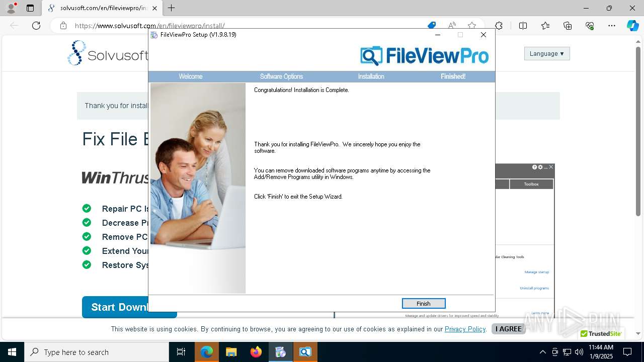The width and height of the screenshot is (644, 362).
Task: Click the Read aloud icon
Action: point(452,26)
